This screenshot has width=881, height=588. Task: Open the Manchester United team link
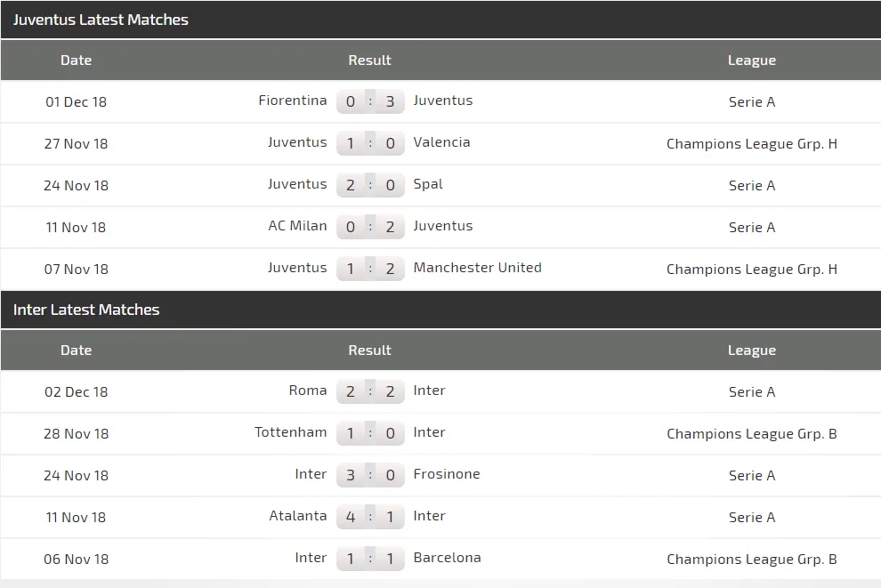pyautogui.click(x=477, y=268)
